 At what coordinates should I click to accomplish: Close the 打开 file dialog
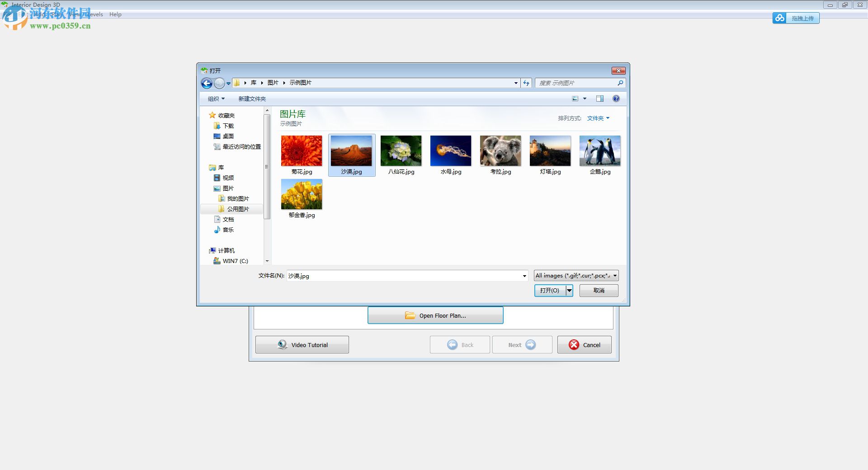coord(618,70)
